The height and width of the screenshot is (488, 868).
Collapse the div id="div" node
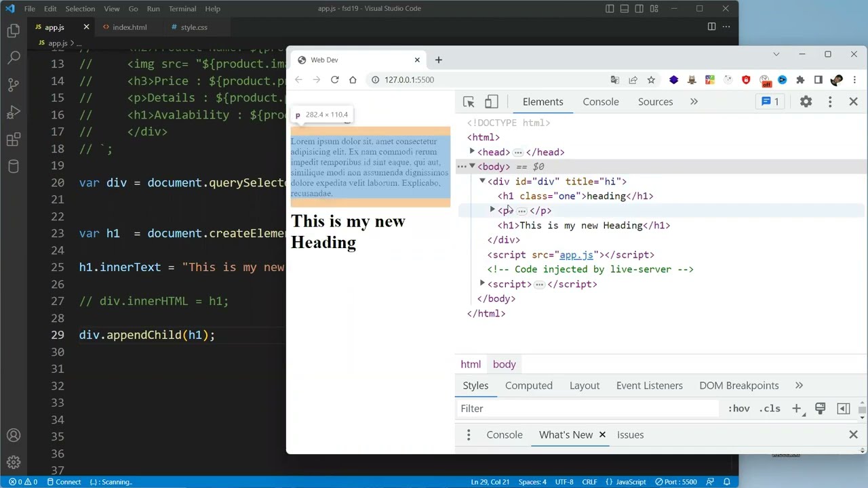482,181
